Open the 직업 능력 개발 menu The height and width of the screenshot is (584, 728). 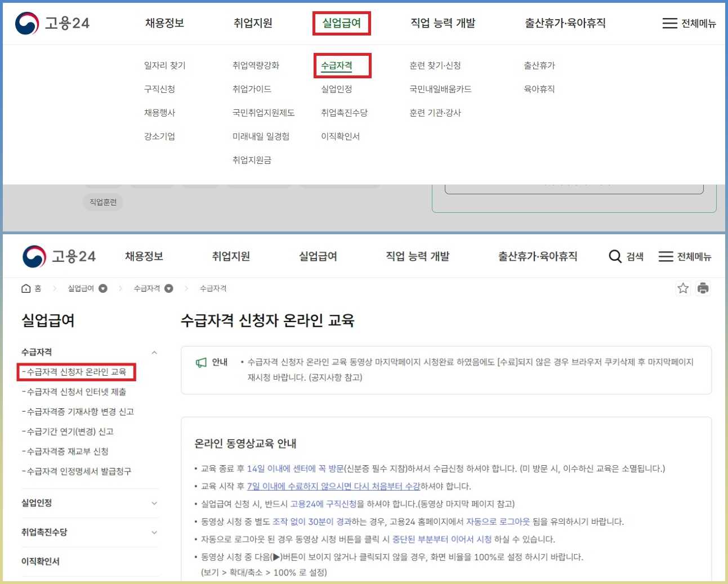point(418,256)
